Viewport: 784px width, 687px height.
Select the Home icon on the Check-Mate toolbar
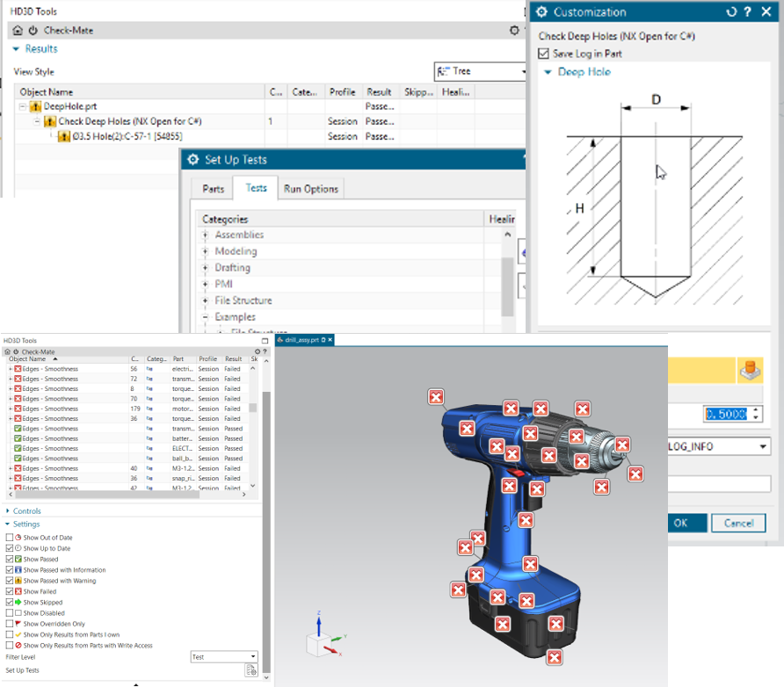pyautogui.click(x=18, y=30)
